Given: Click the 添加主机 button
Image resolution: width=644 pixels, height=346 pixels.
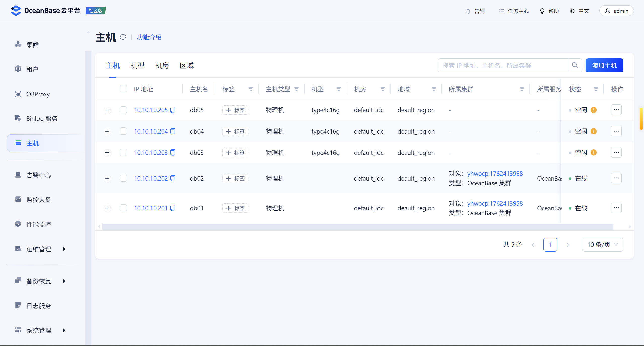Looking at the screenshot, I should point(604,65).
